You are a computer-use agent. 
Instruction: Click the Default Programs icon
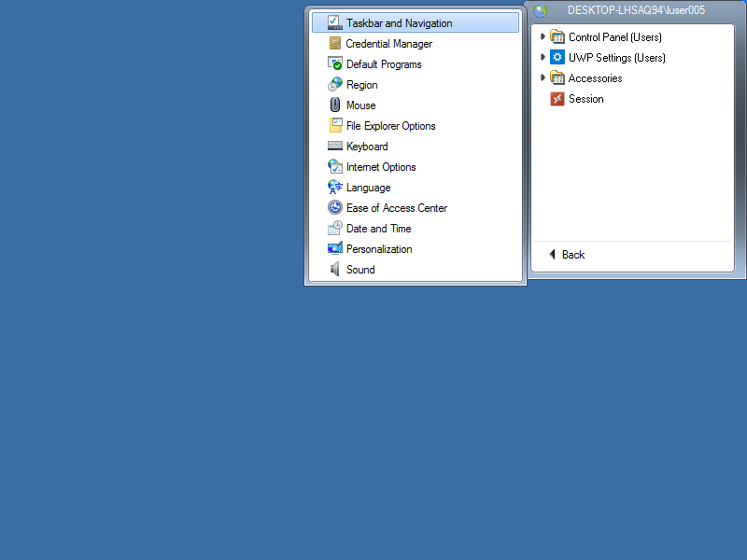(x=335, y=64)
